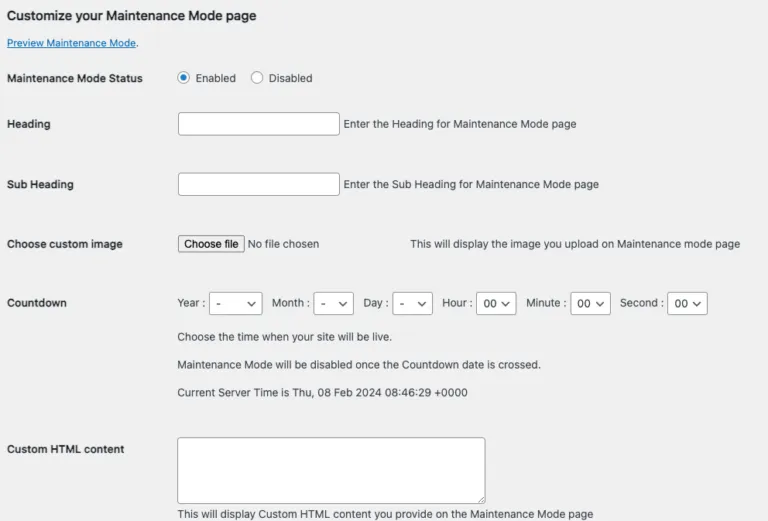Click 'Choose the time when your site will be live.'
This screenshot has height=521, width=768.
[285, 337]
